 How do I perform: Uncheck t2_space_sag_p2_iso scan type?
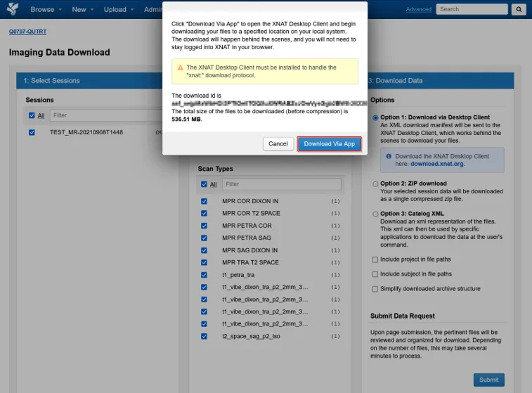[x=204, y=336]
